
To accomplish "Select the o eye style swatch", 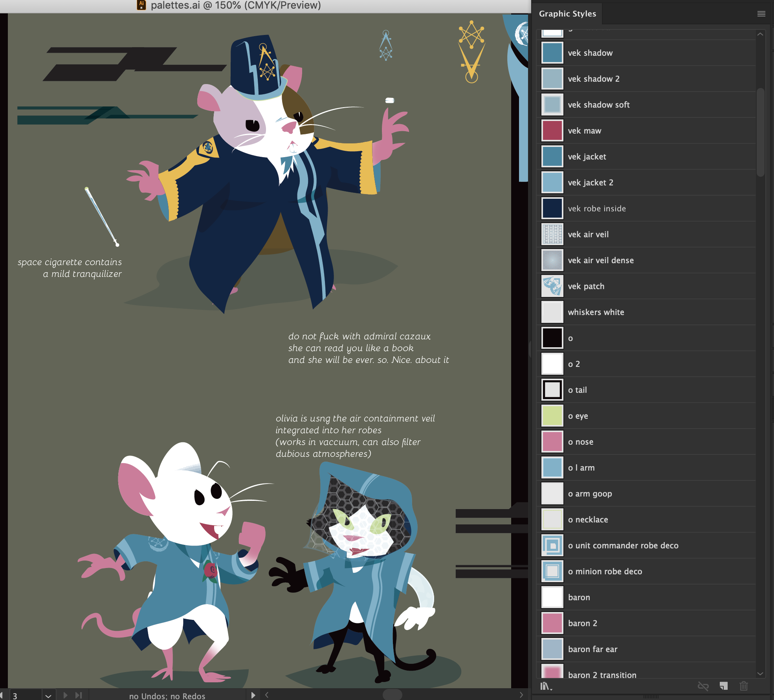I will point(552,416).
